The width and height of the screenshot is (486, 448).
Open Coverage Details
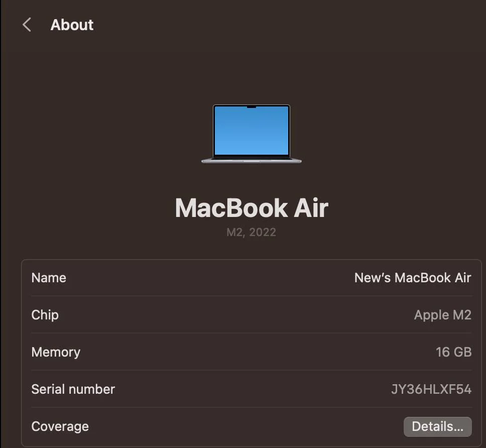(437, 426)
